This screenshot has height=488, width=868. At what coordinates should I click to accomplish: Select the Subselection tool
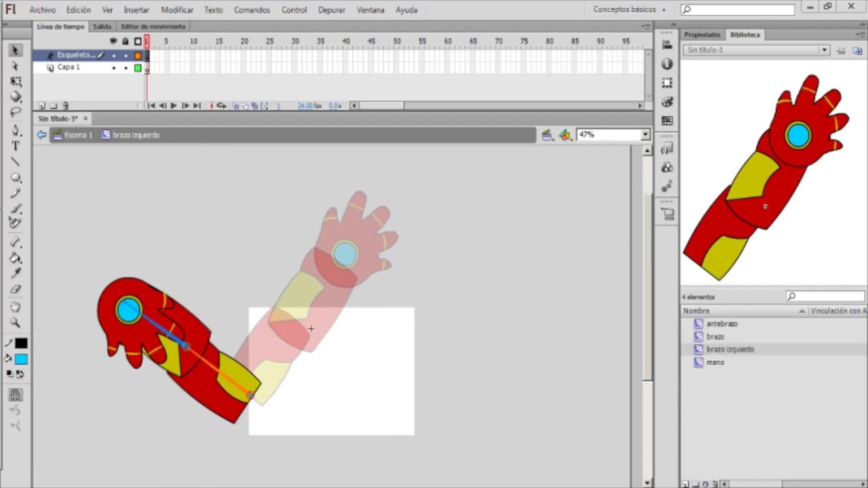15,66
